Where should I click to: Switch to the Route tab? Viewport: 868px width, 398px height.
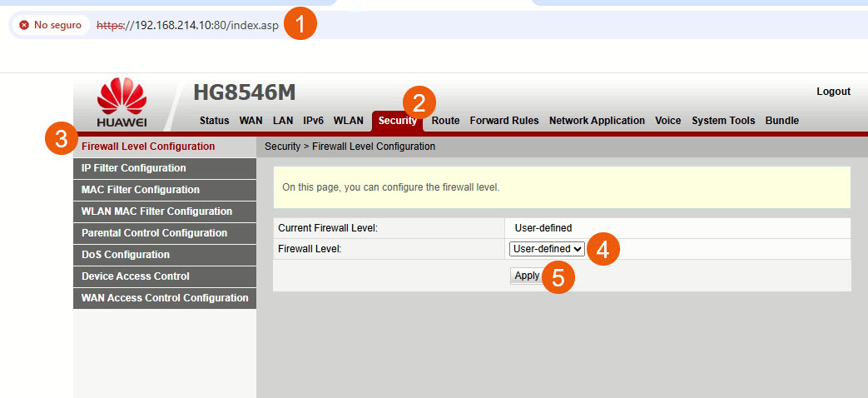point(445,121)
